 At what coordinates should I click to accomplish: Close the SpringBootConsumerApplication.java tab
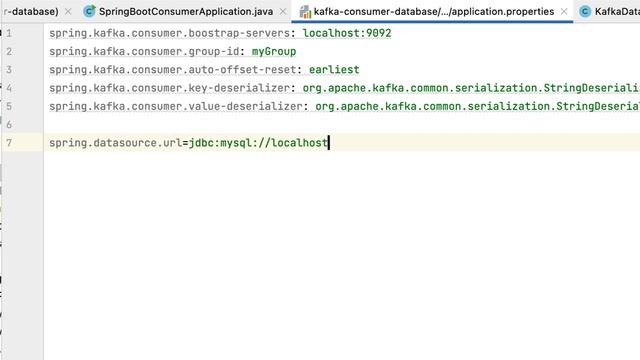[x=283, y=12]
